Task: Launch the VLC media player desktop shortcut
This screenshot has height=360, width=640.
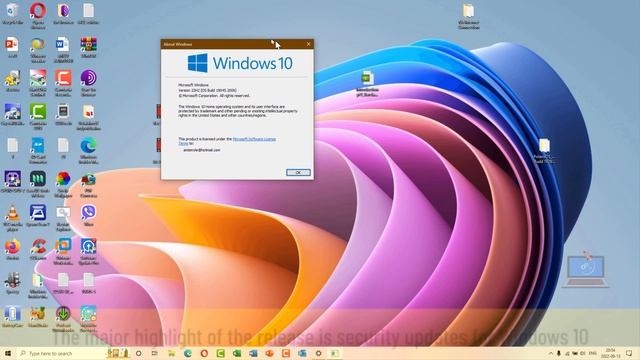Action: (x=12, y=218)
